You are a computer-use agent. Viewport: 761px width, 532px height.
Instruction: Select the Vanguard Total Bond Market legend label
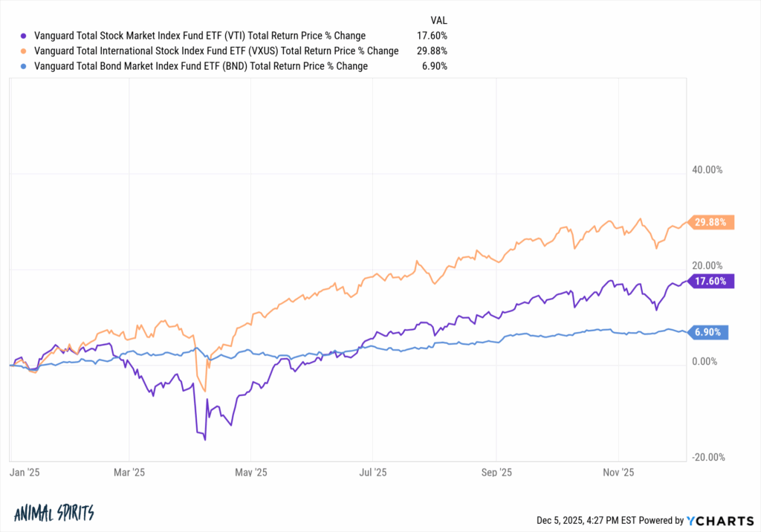(199, 66)
